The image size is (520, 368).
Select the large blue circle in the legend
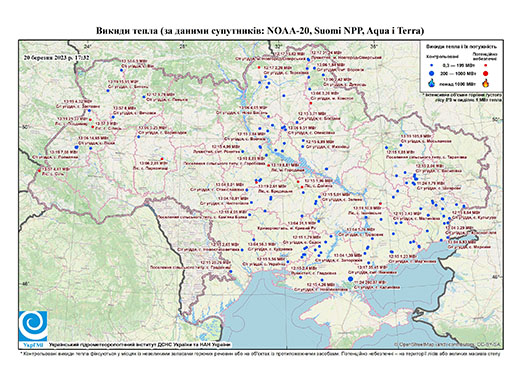point(432,73)
